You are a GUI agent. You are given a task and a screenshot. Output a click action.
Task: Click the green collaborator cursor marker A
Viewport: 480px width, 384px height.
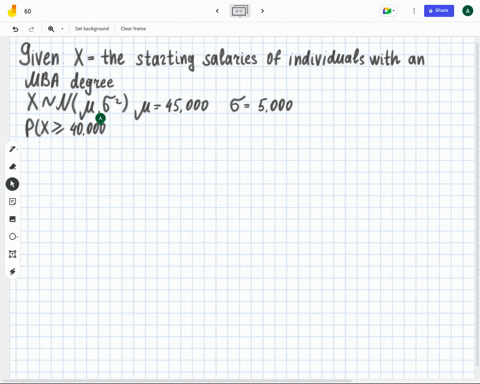[x=100, y=118]
